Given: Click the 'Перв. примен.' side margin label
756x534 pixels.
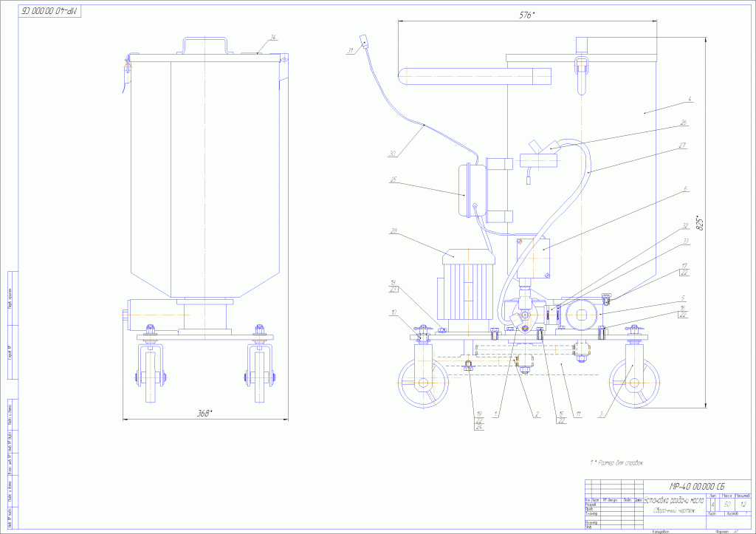Looking at the screenshot, I should [x=11, y=298].
